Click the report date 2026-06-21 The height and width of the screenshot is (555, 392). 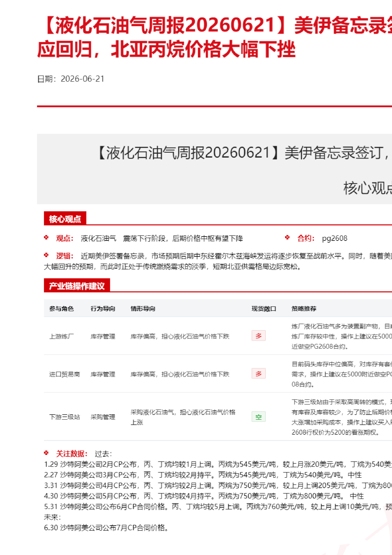point(82,79)
